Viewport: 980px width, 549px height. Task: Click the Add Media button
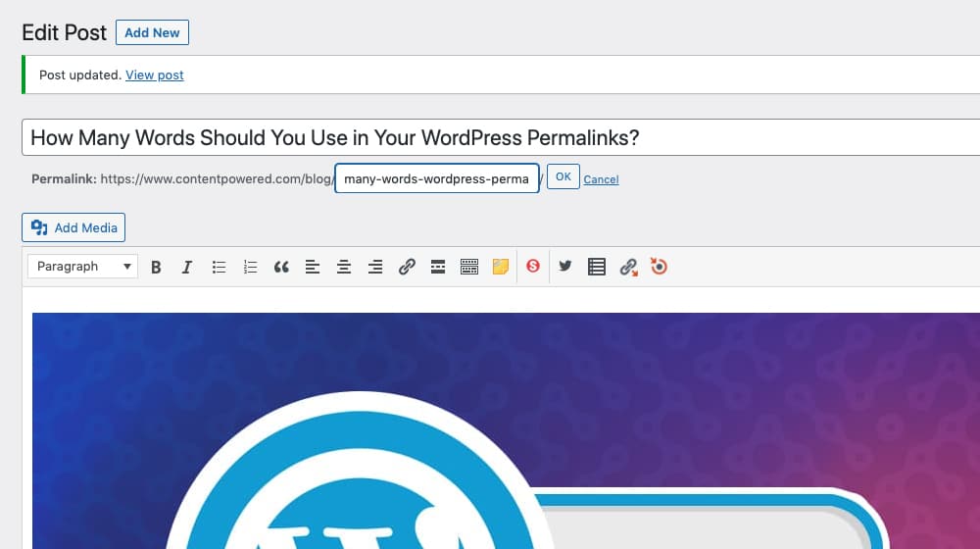[73, 227]
